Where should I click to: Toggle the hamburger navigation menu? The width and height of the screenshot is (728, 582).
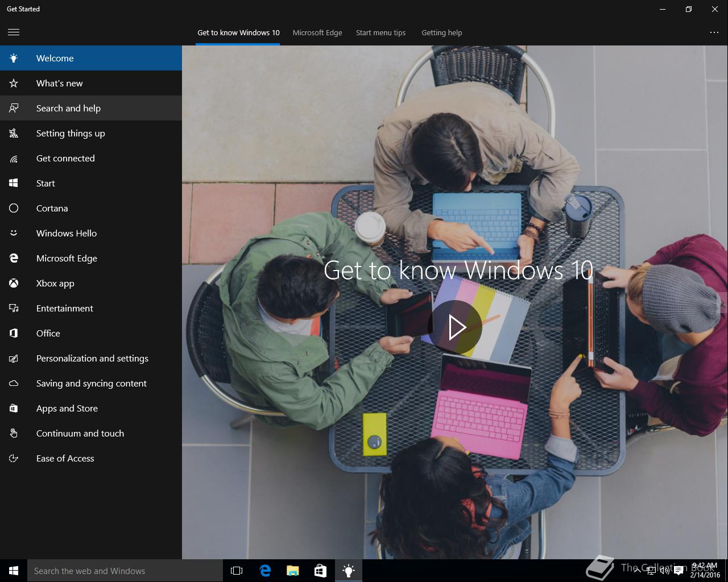pos(14,32)
